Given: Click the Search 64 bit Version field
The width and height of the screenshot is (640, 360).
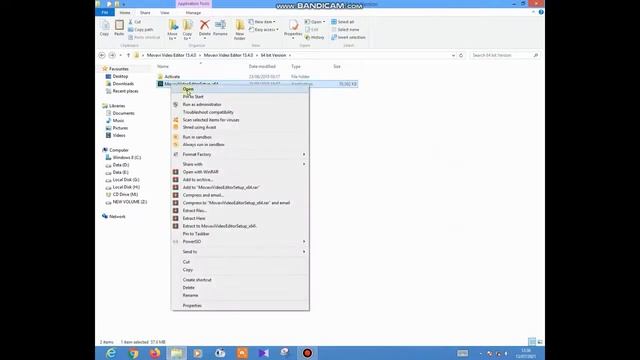Looking at the screenshot, I should tap(505, 55).
